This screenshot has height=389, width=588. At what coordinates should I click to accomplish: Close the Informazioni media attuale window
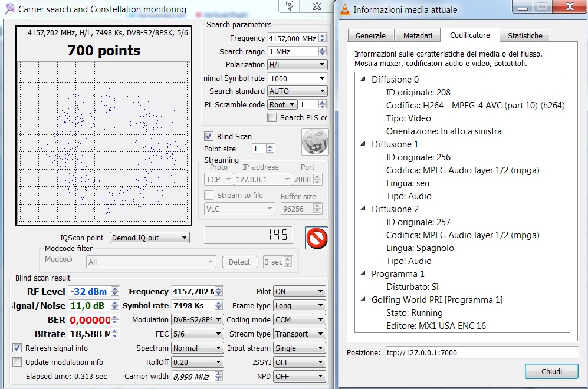(570, 6)
